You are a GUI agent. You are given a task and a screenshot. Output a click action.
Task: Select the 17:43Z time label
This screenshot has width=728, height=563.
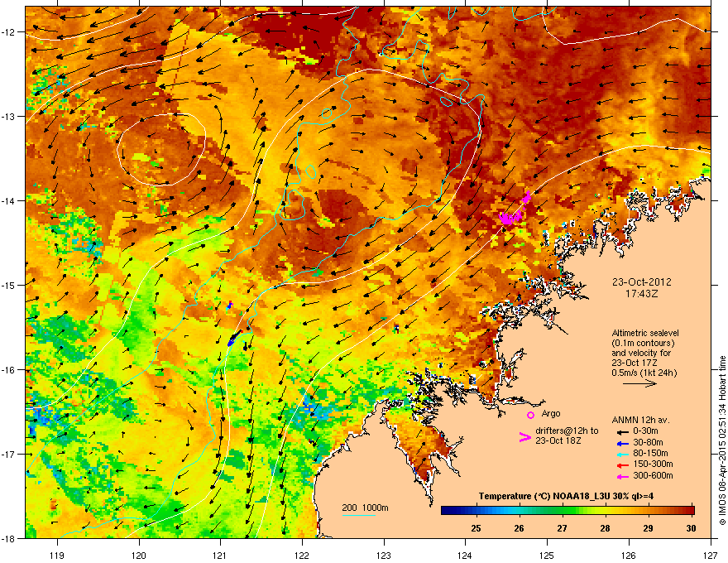coord(642,294)
